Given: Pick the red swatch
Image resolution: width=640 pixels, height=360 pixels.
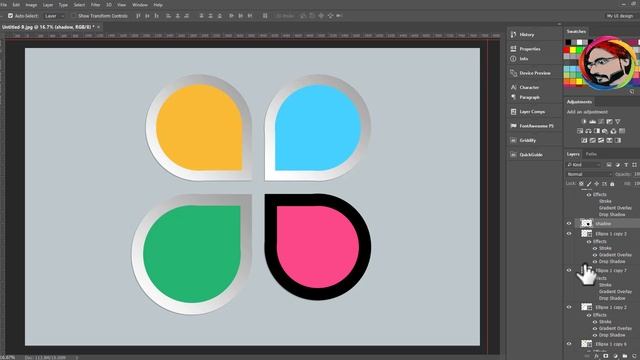Looking at the screenshot, I should pyautogui.click(x=567, y=50).
